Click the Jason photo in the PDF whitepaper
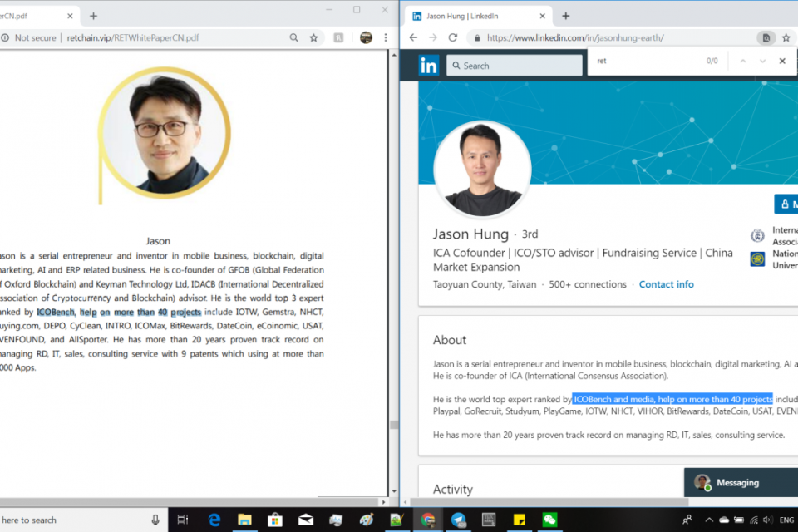This screenshot has width=798, height=532. click(x=165, y=133)
